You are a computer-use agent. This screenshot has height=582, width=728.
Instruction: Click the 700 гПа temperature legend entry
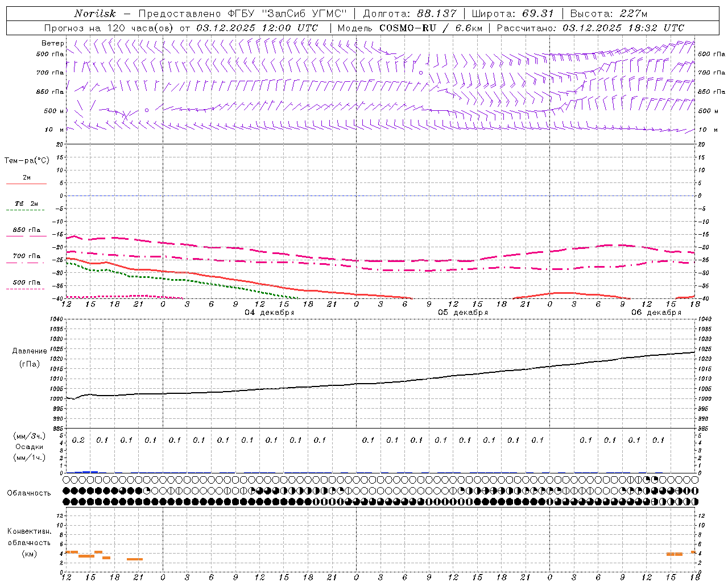26,256
